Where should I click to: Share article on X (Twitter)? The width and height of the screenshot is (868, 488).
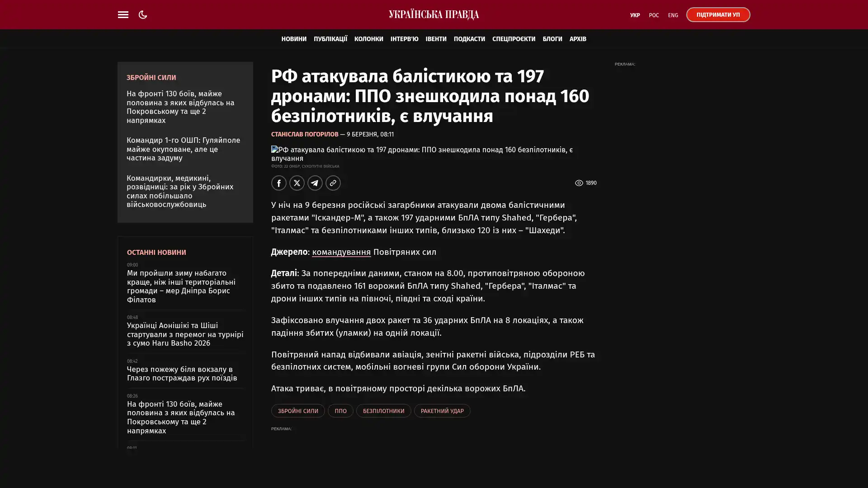297,183
